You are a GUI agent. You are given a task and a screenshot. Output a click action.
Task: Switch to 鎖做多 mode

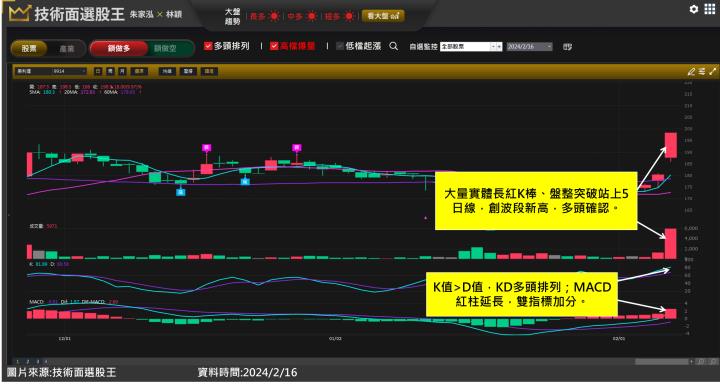point(119,48)
